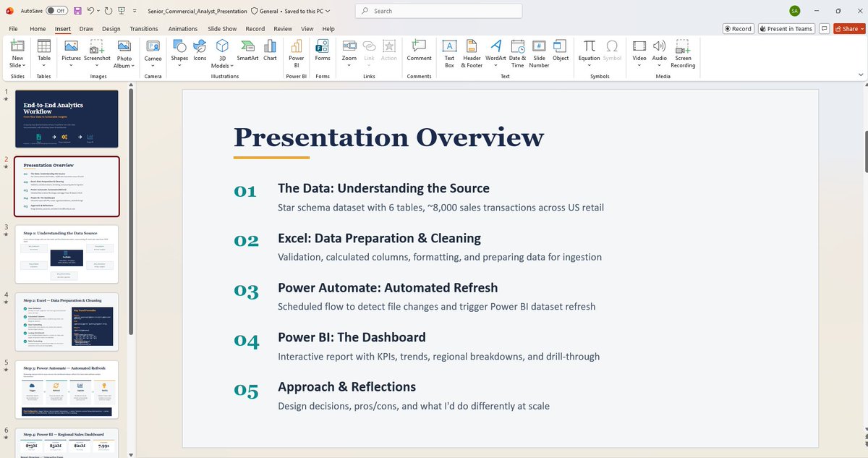This screenshot has width=868, height=458.
Task: Switch to the Design tab
Action: pyautogui.click(x=111, y=29)
